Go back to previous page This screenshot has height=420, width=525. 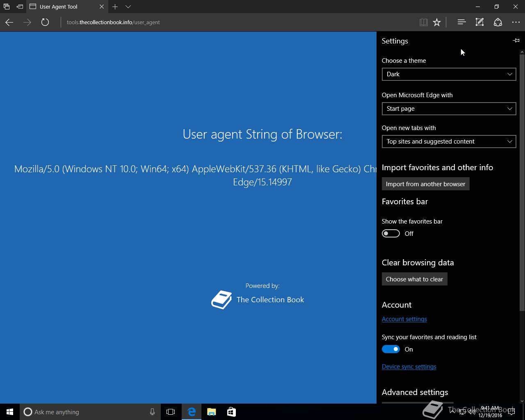point(9,22)
